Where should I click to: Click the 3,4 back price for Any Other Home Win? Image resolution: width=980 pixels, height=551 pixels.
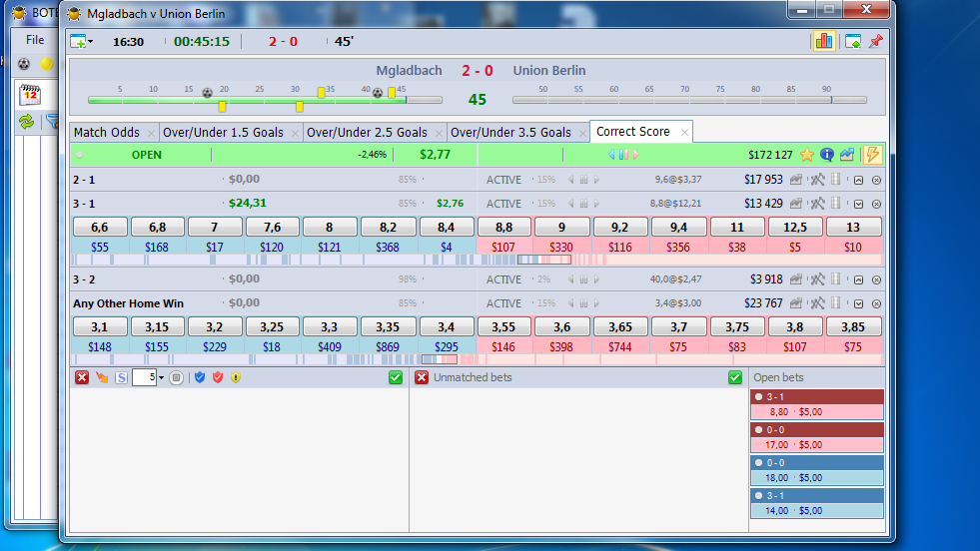(x=447, y=326)
